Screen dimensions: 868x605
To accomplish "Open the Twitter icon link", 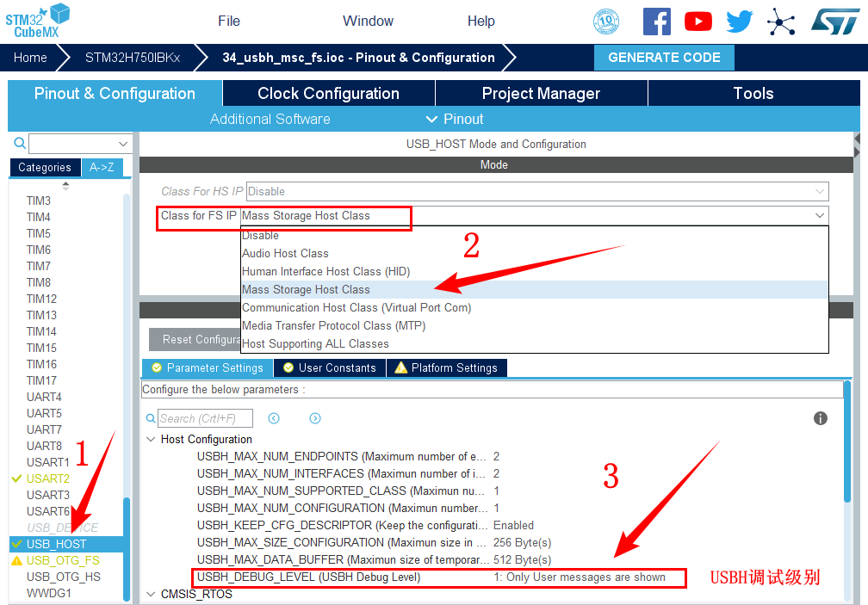I will click(740, 22).
